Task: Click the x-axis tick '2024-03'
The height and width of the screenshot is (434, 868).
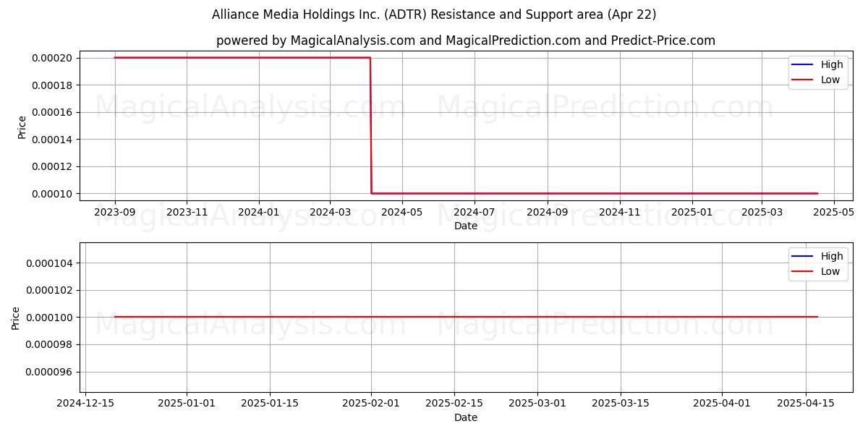Action: [330, 212]
